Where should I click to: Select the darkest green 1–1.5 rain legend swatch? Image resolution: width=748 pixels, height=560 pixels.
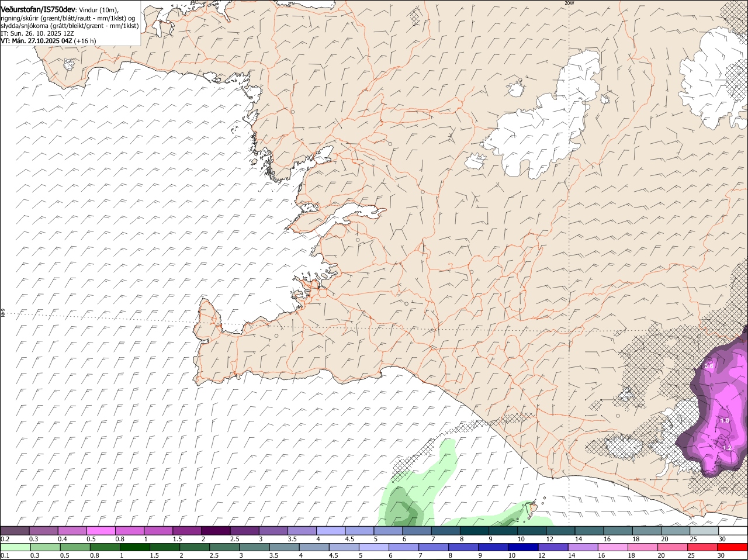point(134,547)
